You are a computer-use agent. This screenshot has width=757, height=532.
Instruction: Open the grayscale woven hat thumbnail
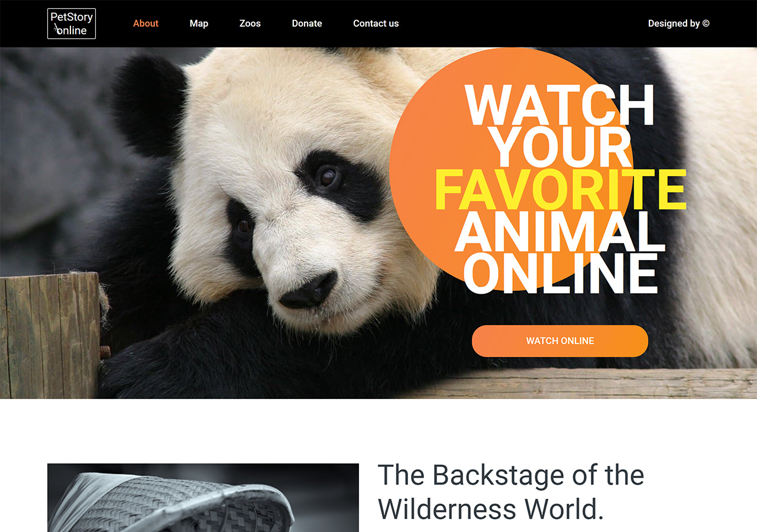pos(203,498)
